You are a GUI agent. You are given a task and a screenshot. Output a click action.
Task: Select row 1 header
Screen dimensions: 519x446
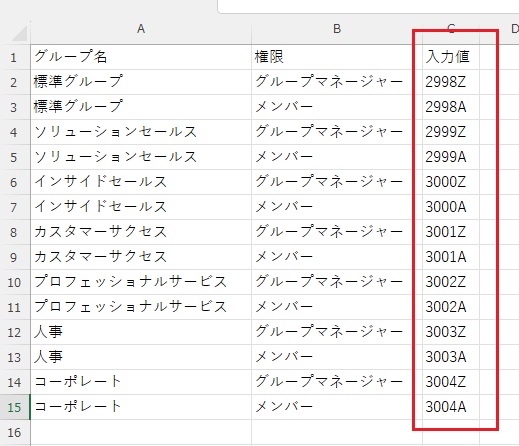point(14,57)
